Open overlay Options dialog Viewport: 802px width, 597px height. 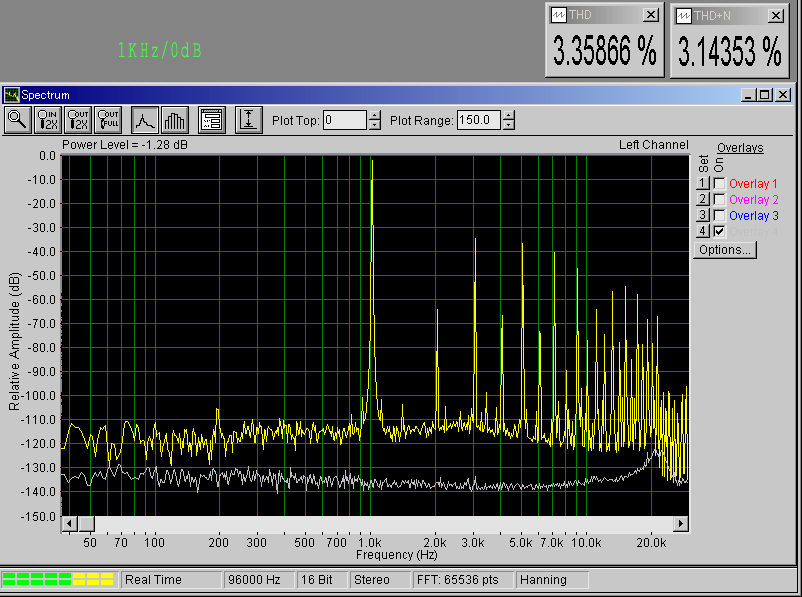pos(725,250)
